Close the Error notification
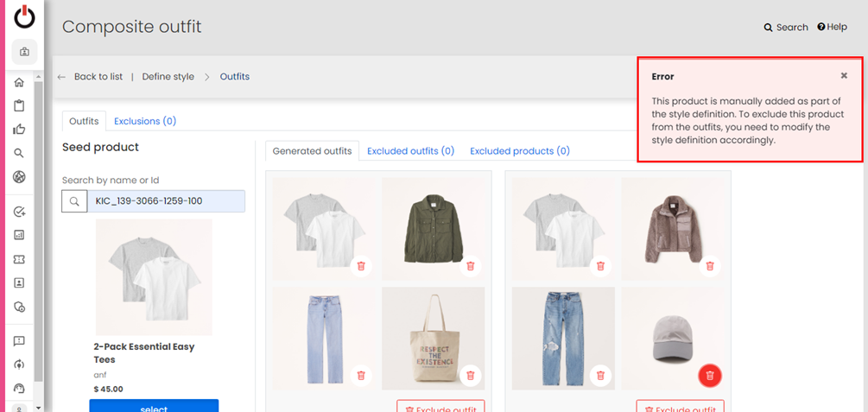Image resolution: width=868 pixels, height=412 pixels. pos(844,75)
